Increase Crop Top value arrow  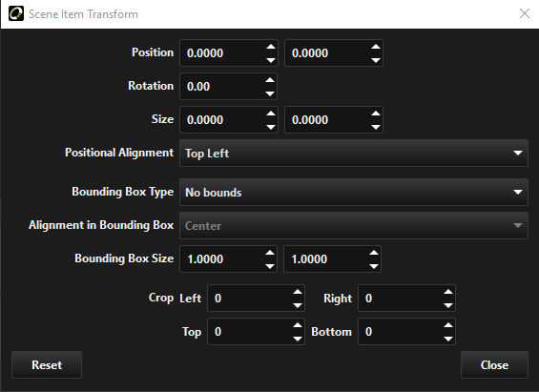coord(298,325)
